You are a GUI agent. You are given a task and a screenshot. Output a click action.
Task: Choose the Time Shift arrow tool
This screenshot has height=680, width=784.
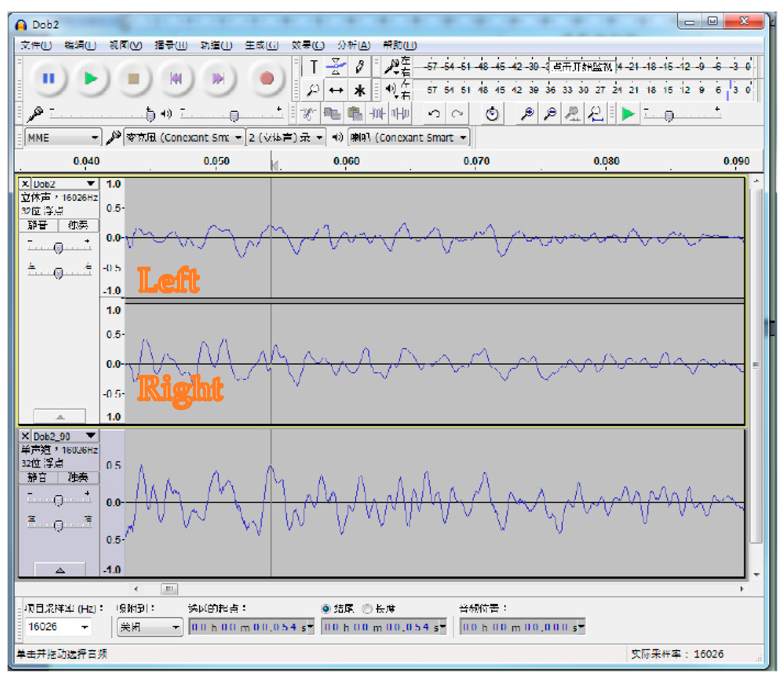coord(336,91)
